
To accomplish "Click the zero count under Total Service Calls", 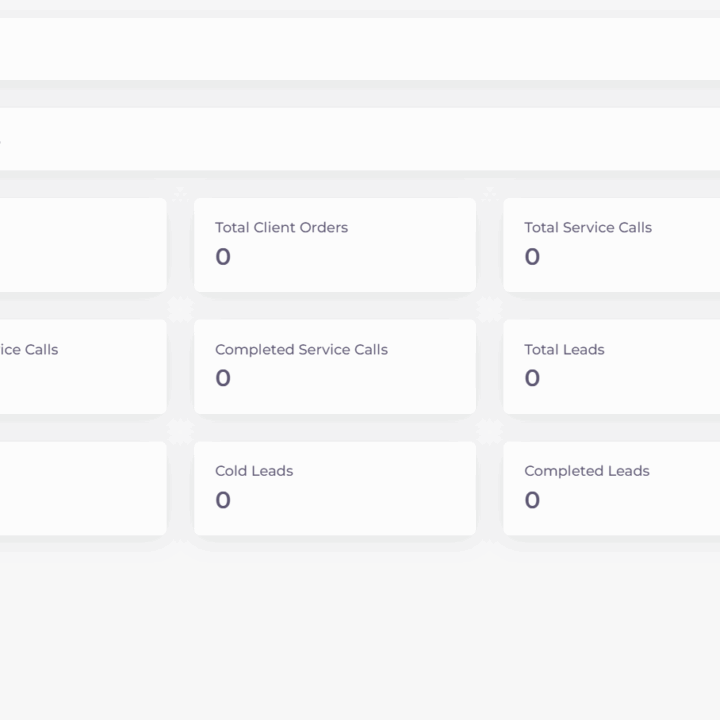I will (x=532, y=256).
